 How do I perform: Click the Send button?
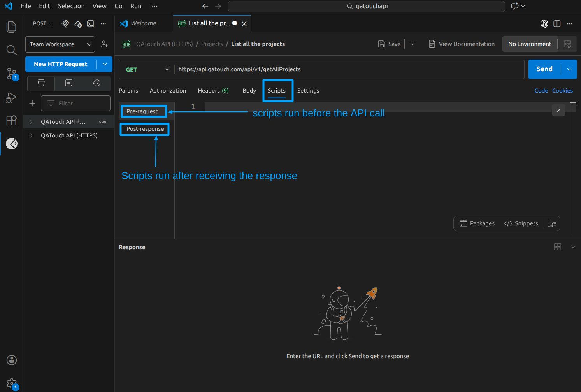pos(544,69)
